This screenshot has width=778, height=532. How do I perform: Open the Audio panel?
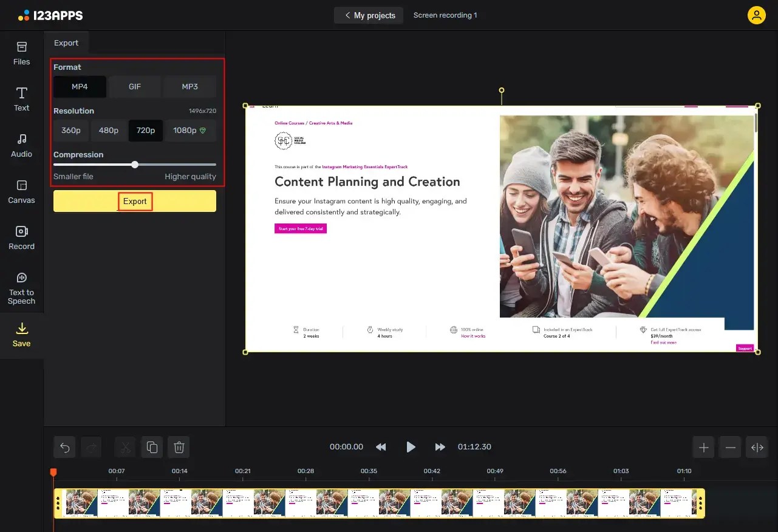pyautogui.click(x=21, y=146)
